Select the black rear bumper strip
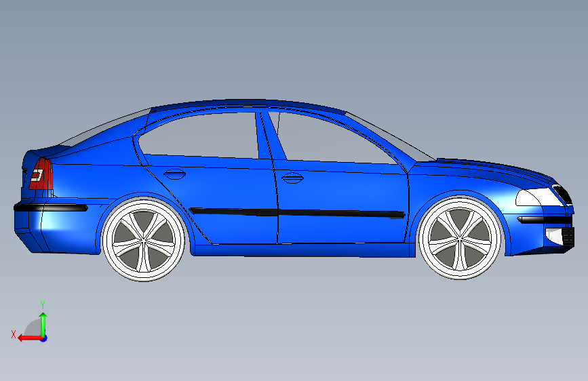Viewport: 588px width, 381px height. pyautogui.click(x=51, y=207)
